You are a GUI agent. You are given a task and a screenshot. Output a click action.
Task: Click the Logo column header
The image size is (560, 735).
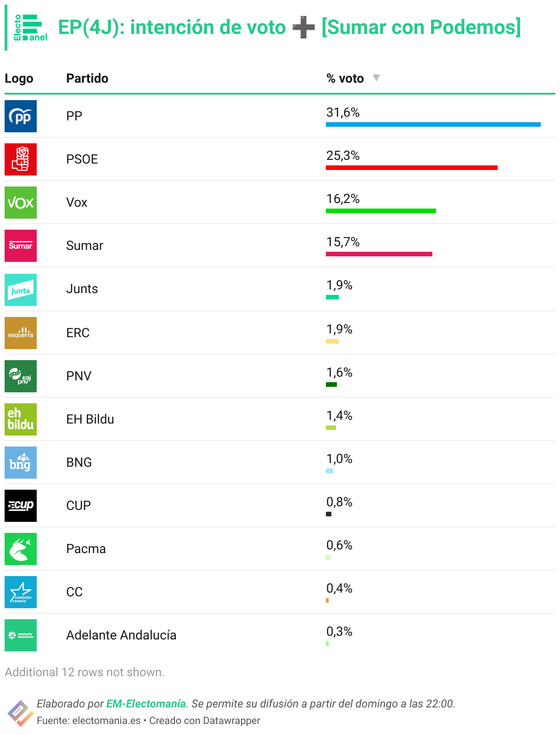tap(19, 79)
